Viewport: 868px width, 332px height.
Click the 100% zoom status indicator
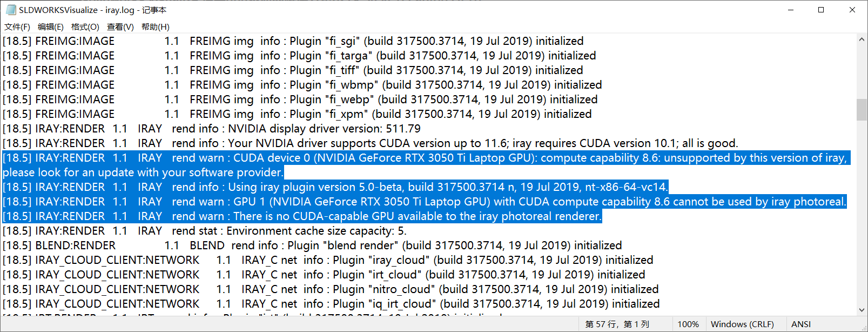[688, 324]
